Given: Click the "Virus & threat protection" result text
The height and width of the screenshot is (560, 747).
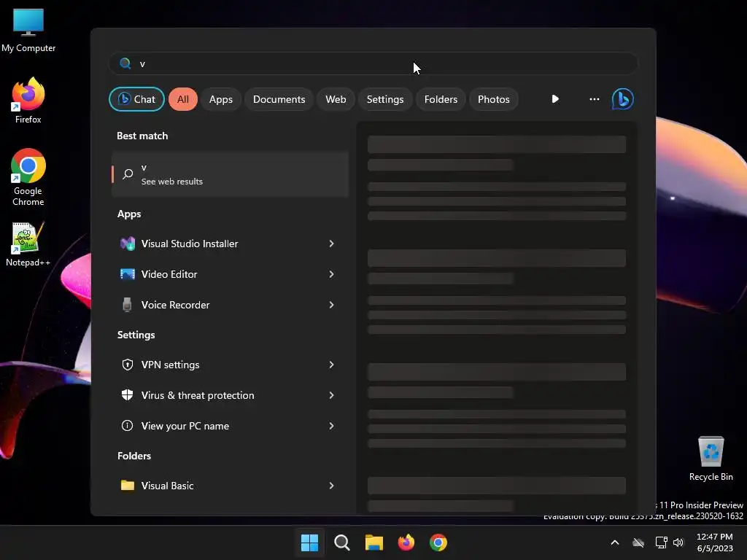Looking at the screenshot, I should (198, 395).
